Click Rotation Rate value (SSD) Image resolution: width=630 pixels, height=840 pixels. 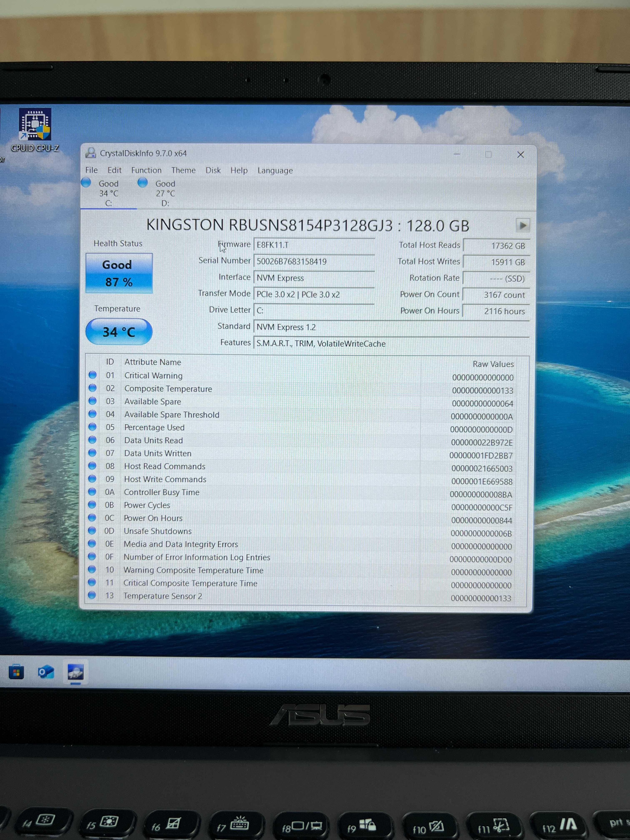pos(496,278)
